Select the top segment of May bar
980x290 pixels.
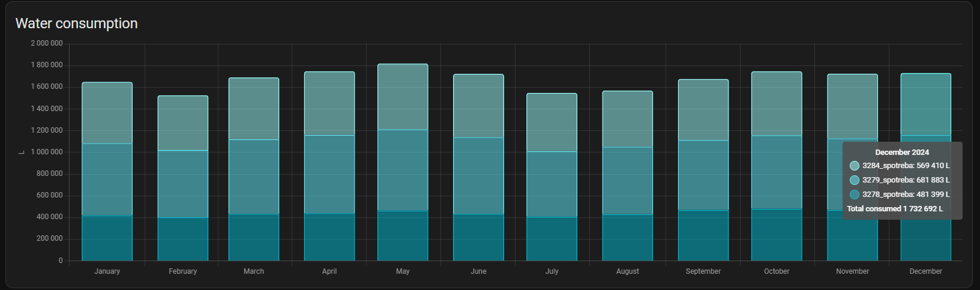pos(403,97)
